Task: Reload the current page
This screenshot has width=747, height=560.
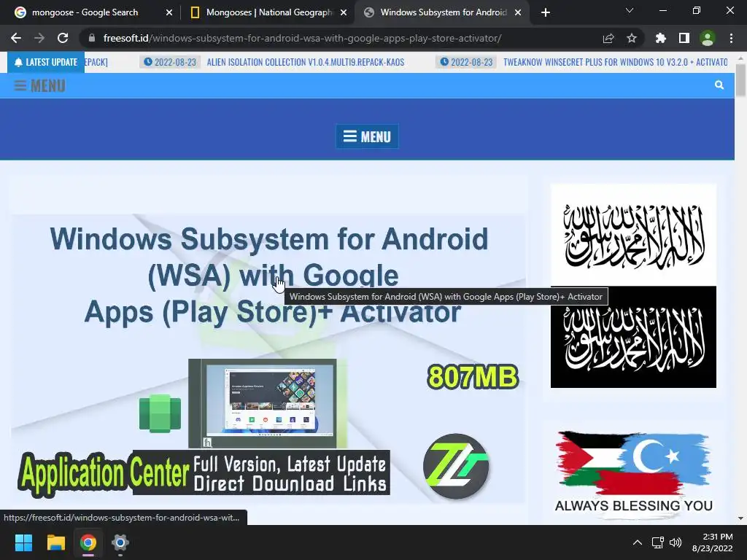Action: (63, 38)
